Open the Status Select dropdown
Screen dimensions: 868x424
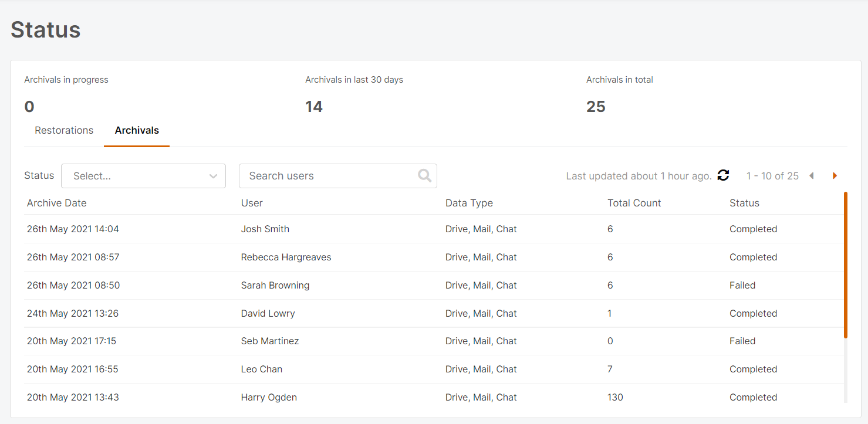(143, 176)
